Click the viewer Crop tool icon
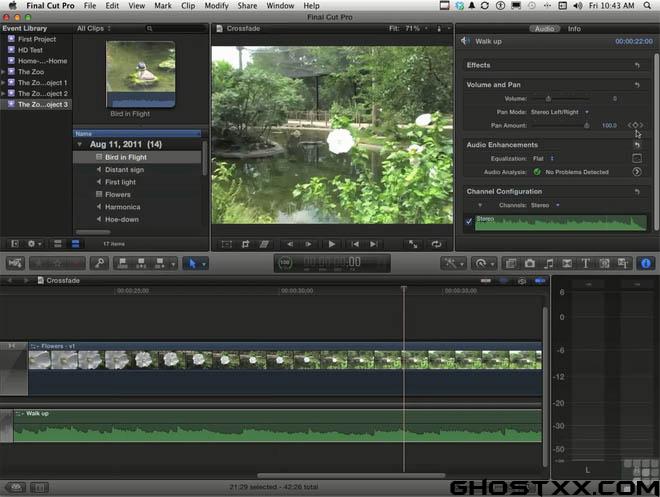This screenshot has width=660, height=497. (x=245, y=244)
